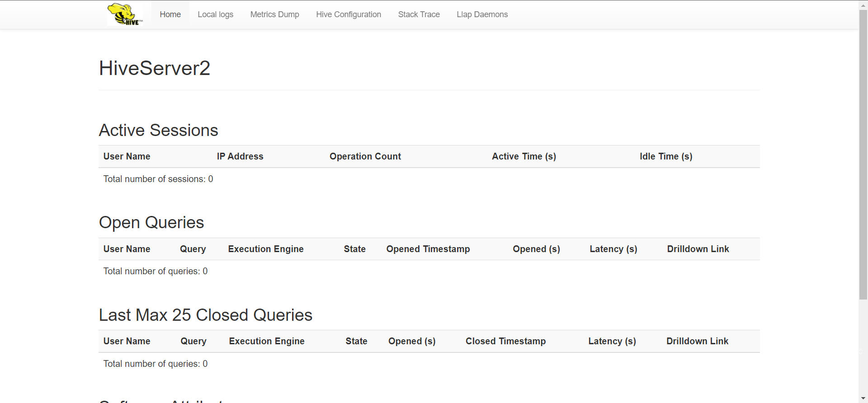Click Query header in Open Queries
868x403 pixels.
[193, 249]
